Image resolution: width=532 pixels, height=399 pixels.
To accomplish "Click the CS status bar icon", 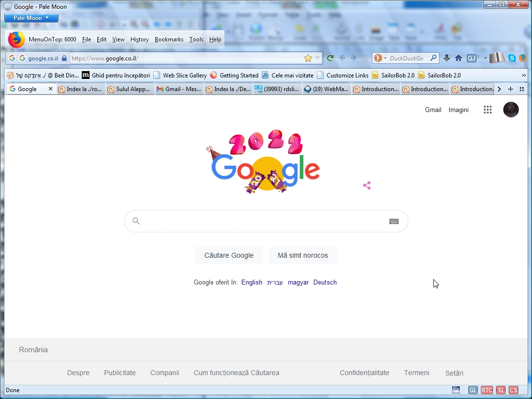I will click(x=514, y=390).
